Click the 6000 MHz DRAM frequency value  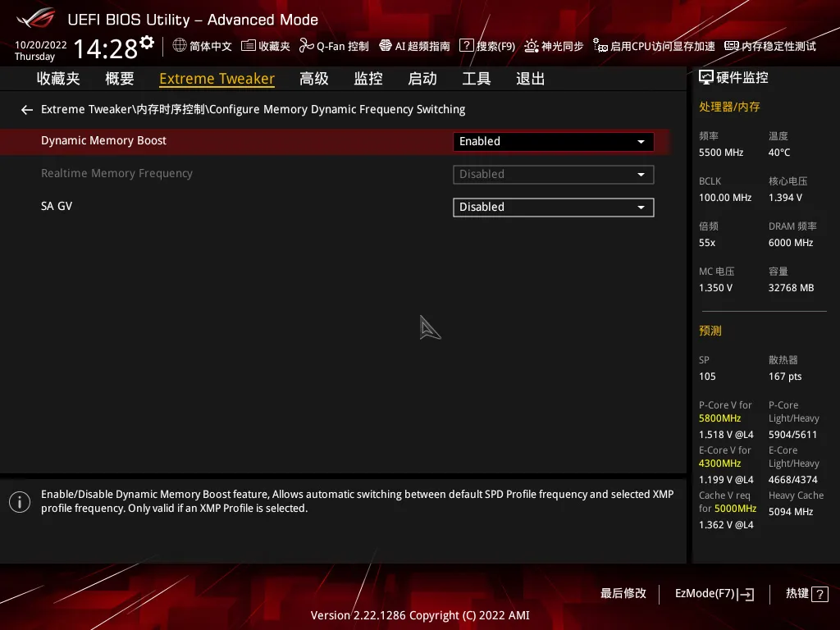coord(791,243)
